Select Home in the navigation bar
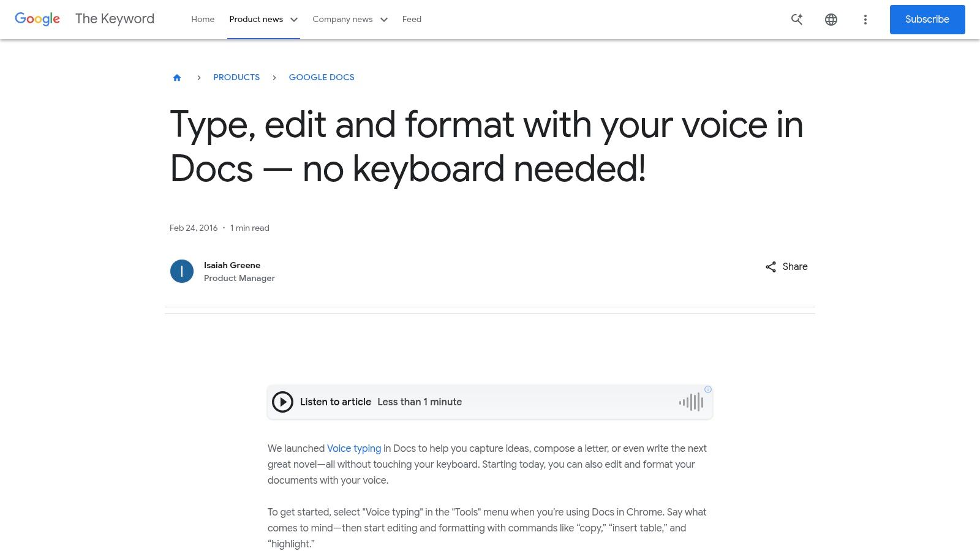 [x=203, y=19]
